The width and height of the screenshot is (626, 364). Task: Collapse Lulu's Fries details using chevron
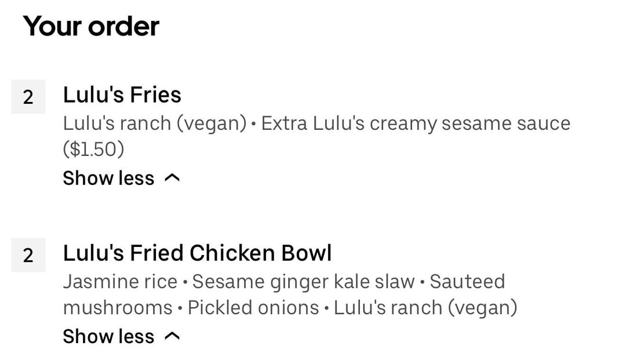pos(172,179)
